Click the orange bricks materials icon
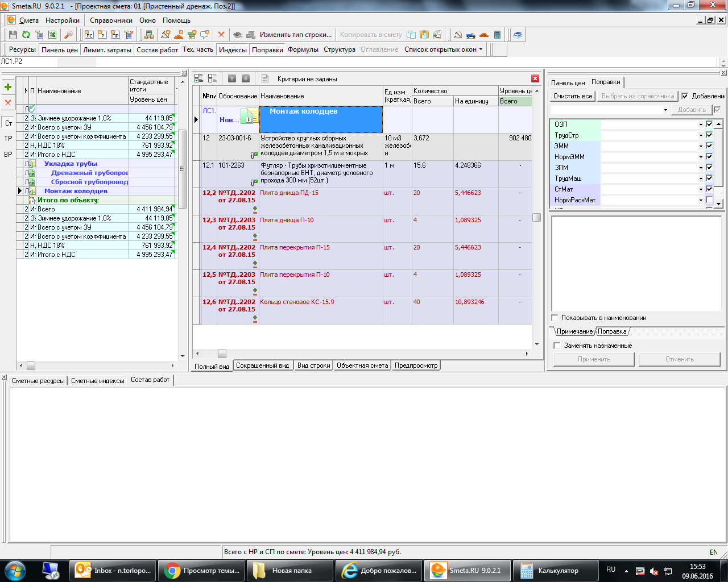Screen dimensions: 728x582 (484, 35)
